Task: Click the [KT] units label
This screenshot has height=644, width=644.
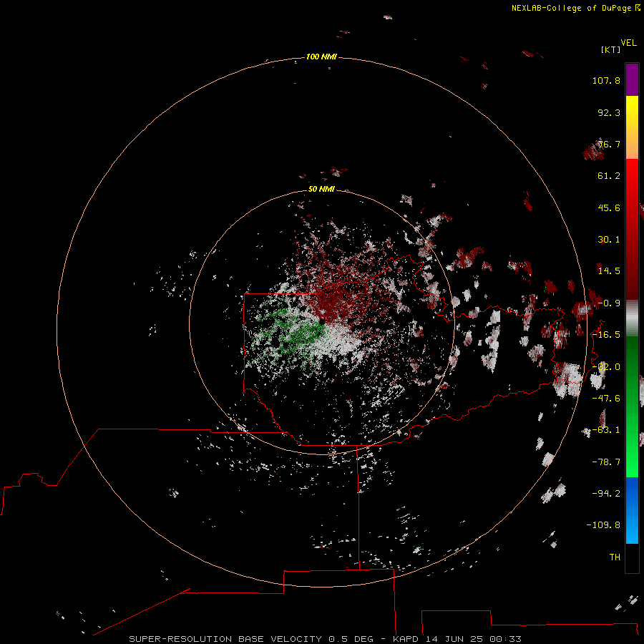Action: coord(610,49)
